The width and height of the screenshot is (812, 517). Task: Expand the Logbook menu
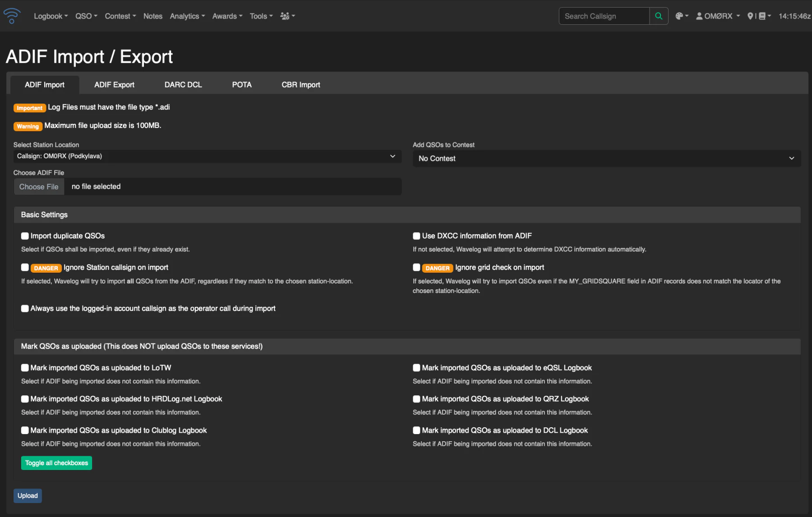coord(51,16)
